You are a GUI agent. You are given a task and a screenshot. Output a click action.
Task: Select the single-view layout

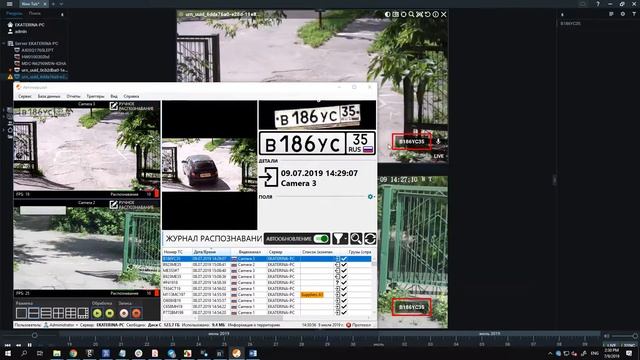(21, 313)
